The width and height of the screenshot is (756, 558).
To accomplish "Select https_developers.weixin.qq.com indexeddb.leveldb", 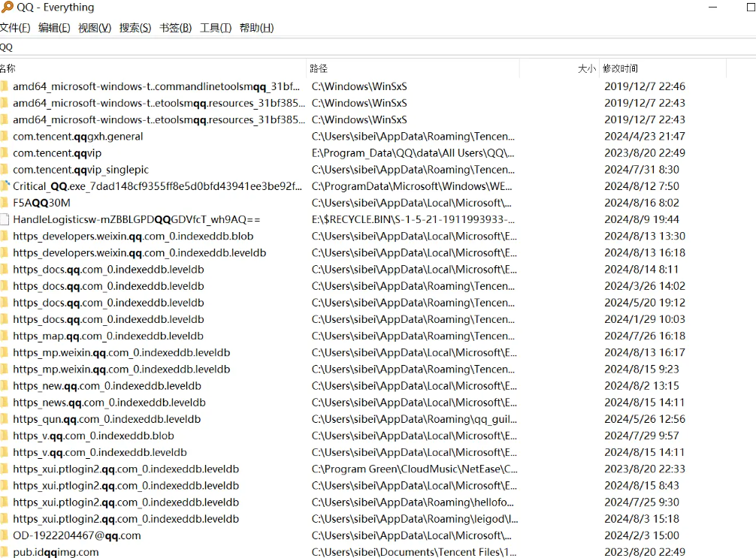I will tap(139, 253).
